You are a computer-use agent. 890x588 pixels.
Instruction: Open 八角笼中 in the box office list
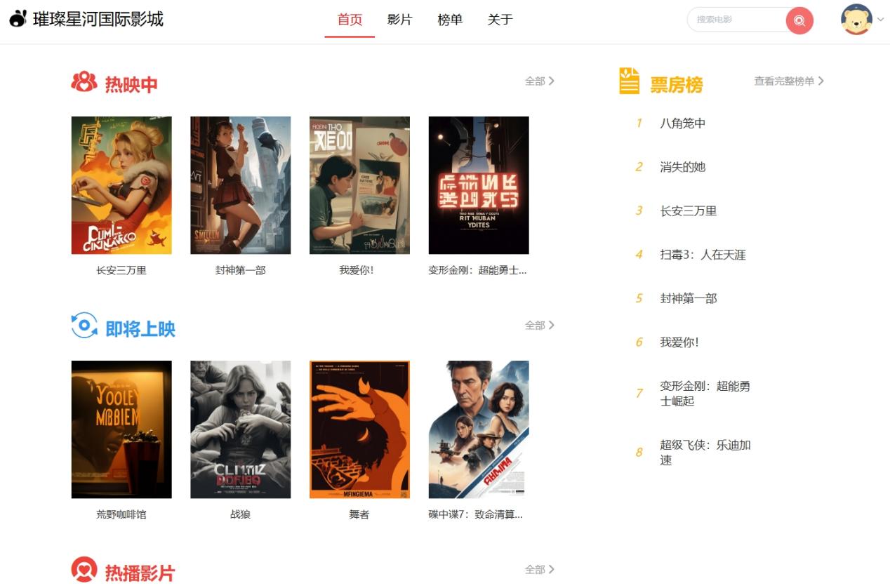(682, 123)
